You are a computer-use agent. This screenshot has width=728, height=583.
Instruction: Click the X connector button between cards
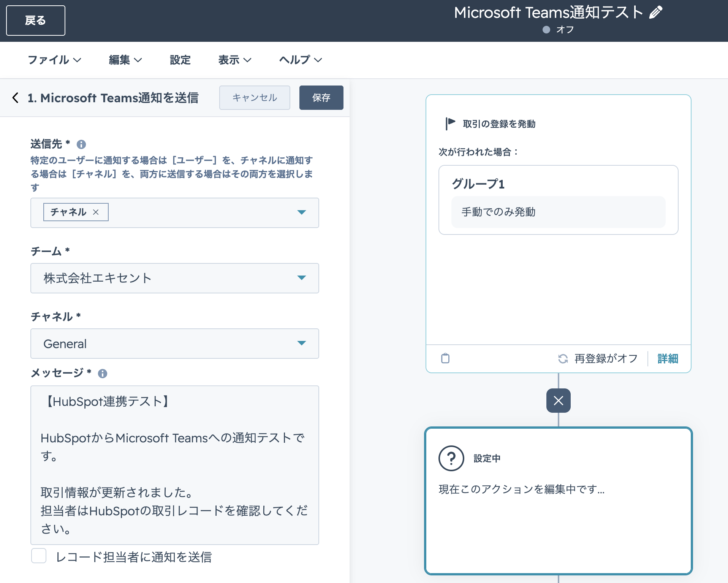point(559,401)
